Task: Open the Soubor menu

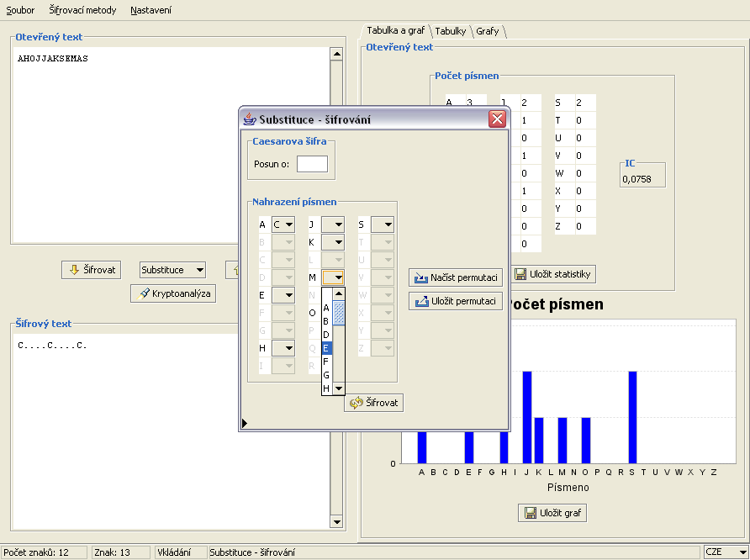Action: point(20,10)
